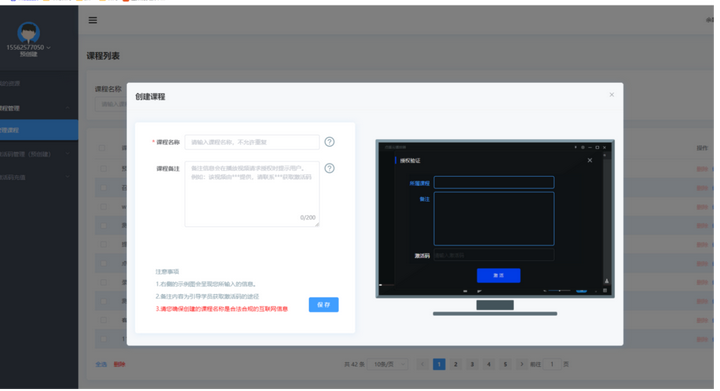Go to next page arrow in pagination
This screenshot has width=720, height=391.
[x=521, y=364]
